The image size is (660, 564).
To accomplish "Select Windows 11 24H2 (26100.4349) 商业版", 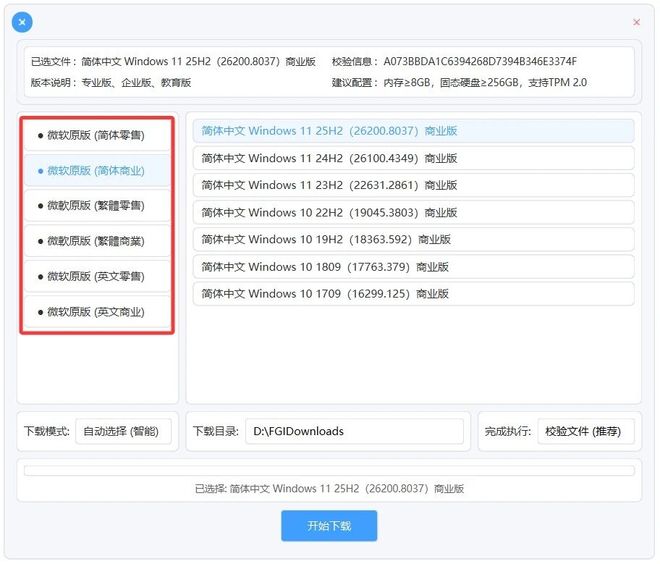I will [x=413, y=158].
